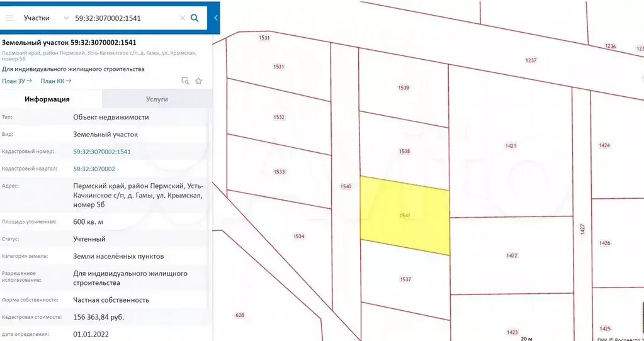Open the Участки search type dropdown

46,18
